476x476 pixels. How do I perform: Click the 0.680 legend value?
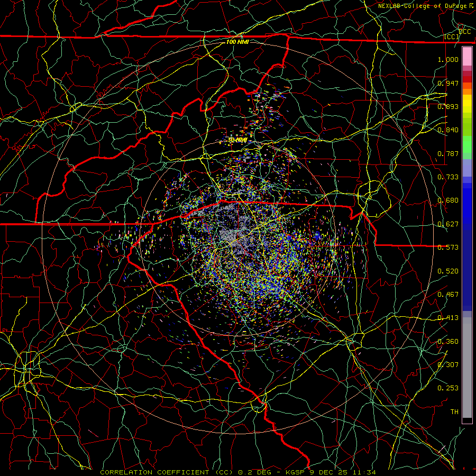coord(448,200)
